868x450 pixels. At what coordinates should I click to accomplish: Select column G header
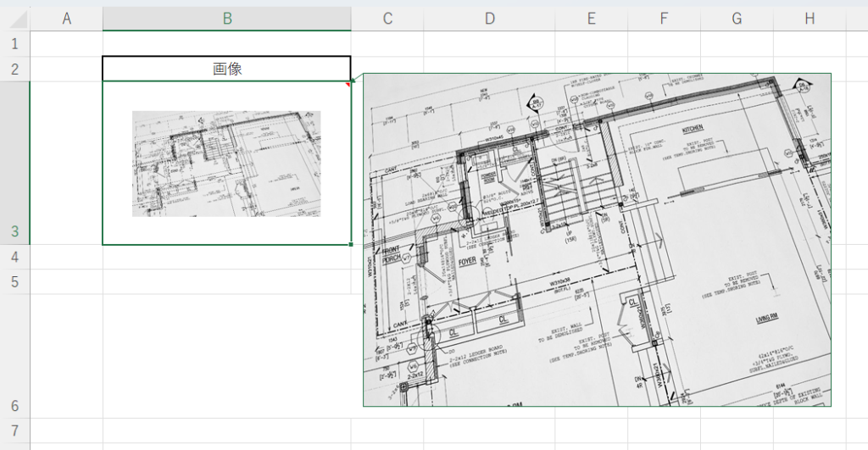(736, 19)
